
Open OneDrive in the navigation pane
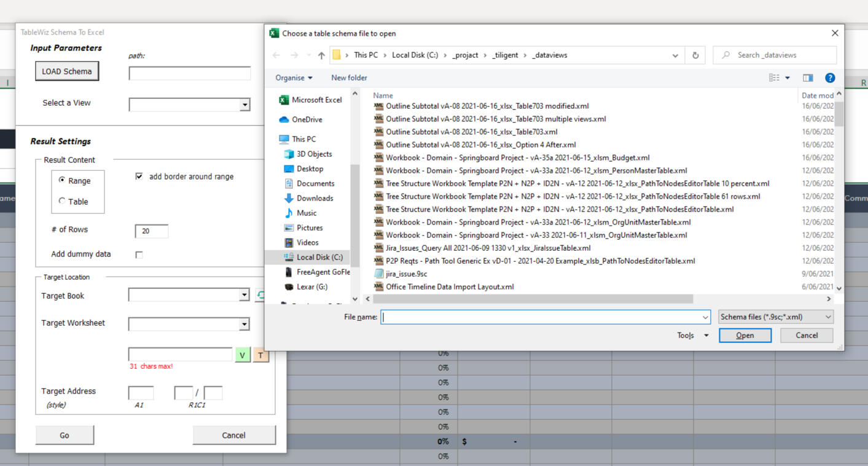tap(307, 119)
